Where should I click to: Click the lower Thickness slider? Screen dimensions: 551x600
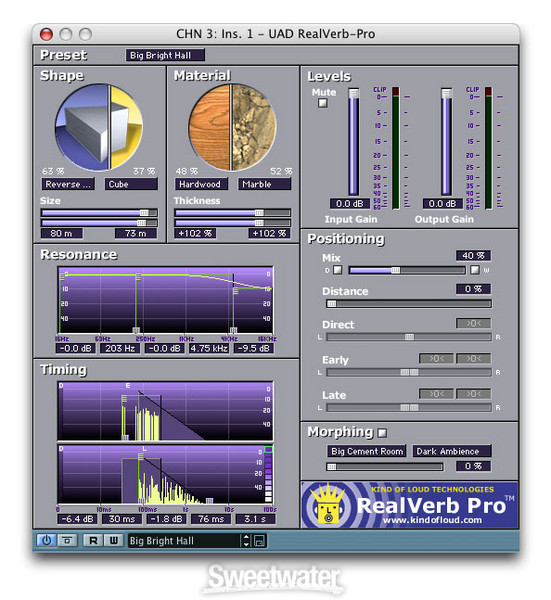coord(232,223)
